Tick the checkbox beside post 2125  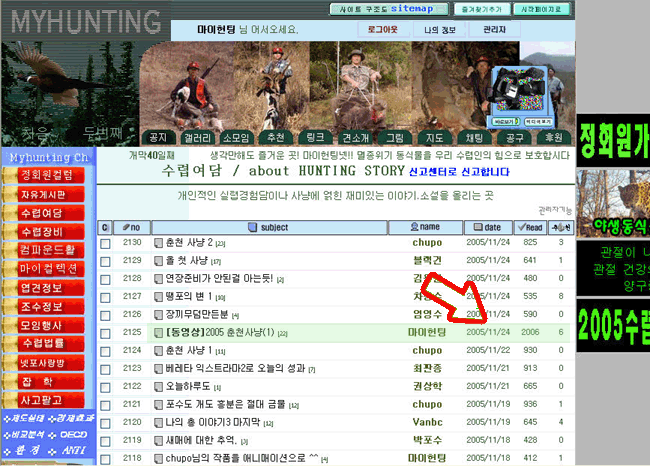105,332
